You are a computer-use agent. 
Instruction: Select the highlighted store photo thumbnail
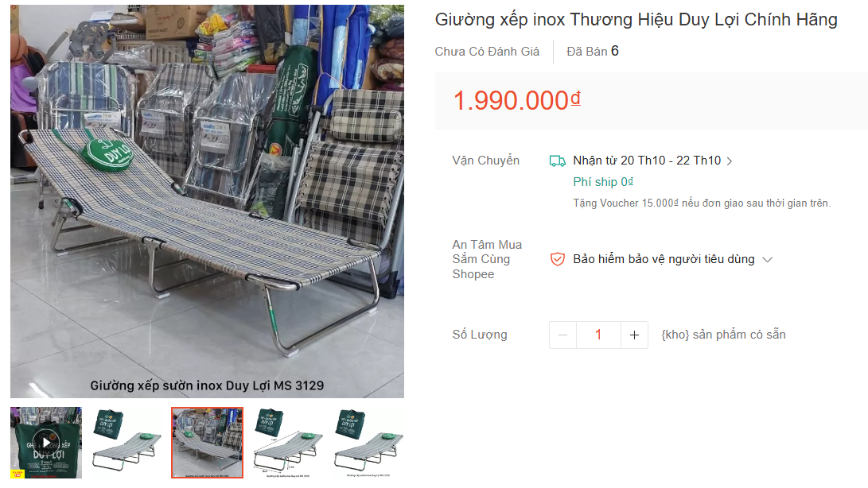pos(207,443)
